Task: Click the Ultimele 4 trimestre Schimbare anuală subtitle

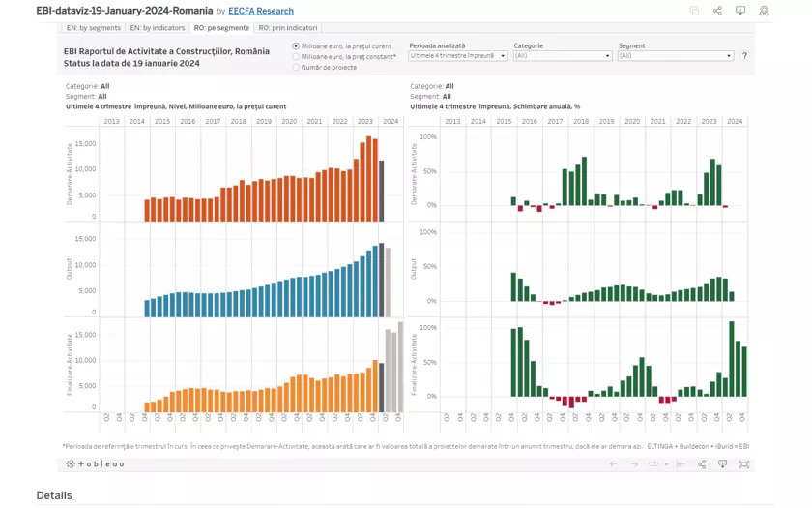Action: [x=495, y=106]
